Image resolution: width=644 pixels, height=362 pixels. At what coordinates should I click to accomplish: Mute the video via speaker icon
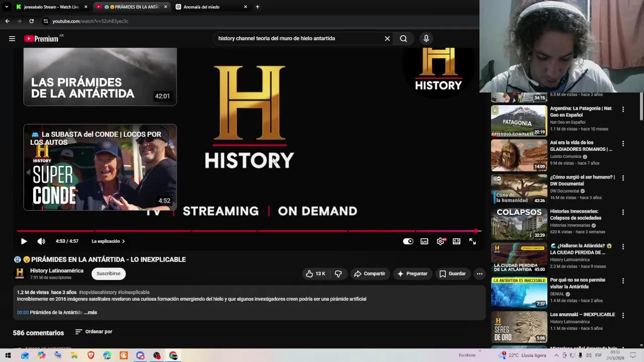[x=41, y=241]
